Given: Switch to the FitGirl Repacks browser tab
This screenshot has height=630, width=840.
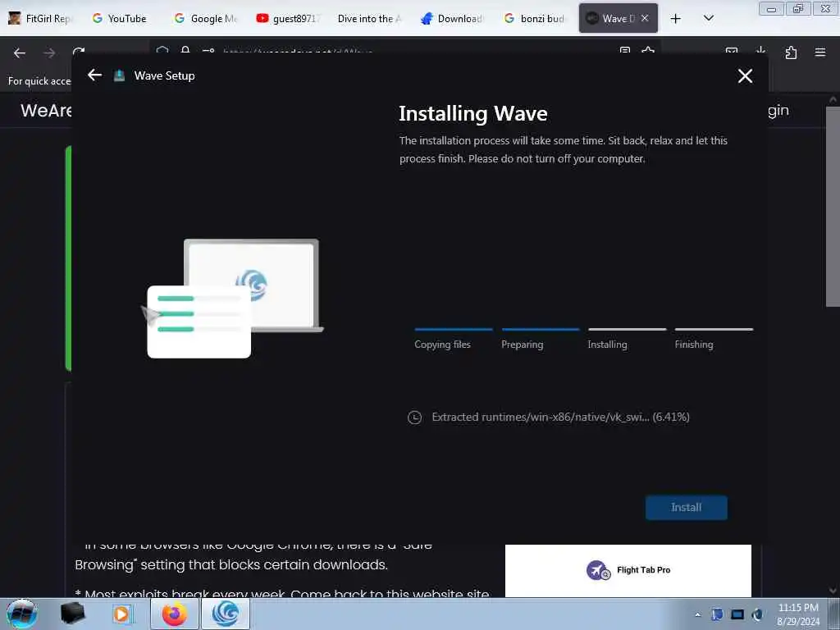Looking at the screenshot, I should click(40, 18).
